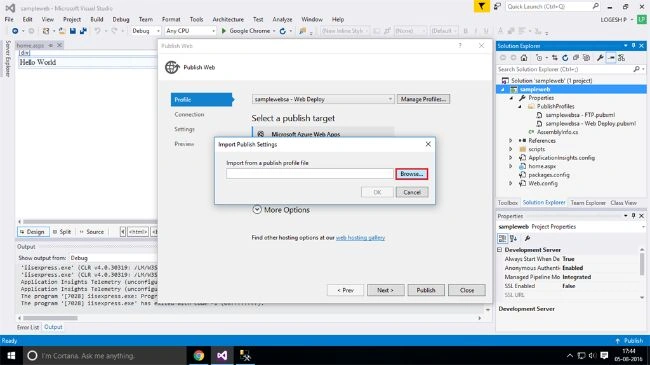Click the Home icon in Solution Explorer
The height and width of the screenshot is (365, 650).
click(524, 58)
